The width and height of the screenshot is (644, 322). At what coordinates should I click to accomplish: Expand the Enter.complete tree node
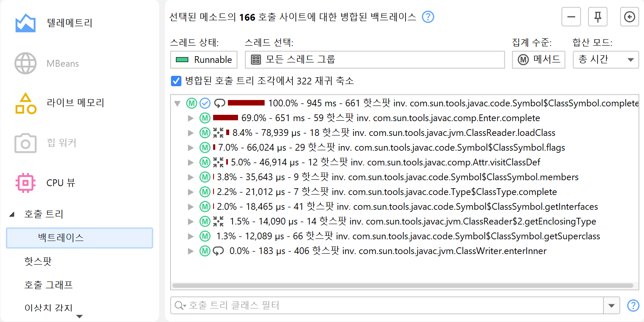(191, 118)
